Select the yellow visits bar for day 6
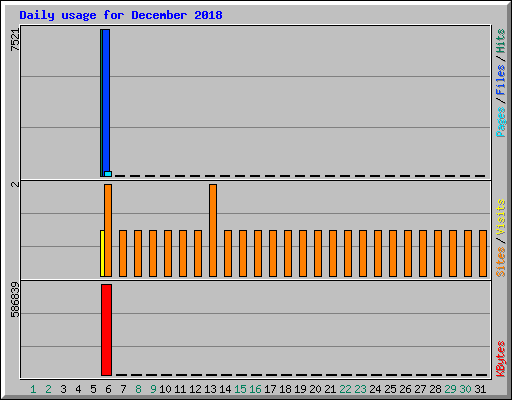The height and width of the screenshot is (400, 512). 102,253
